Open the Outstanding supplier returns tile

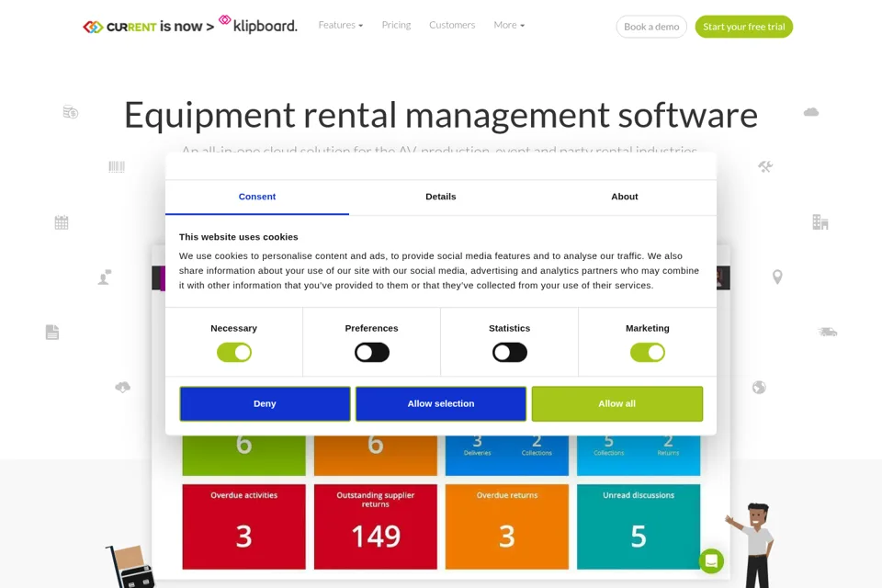(x=376, y=526)
